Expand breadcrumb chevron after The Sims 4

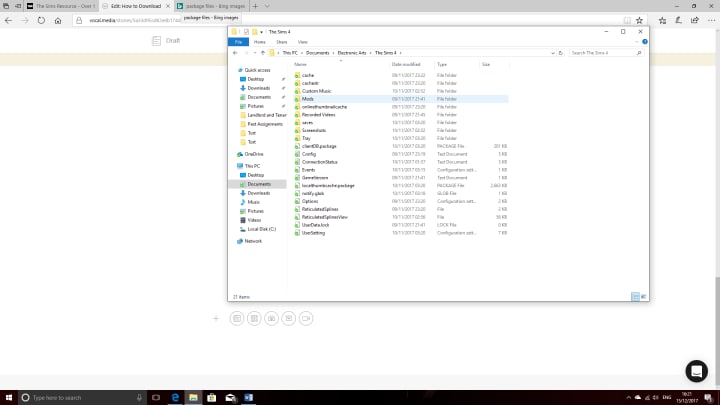click(x=400, y=53)
